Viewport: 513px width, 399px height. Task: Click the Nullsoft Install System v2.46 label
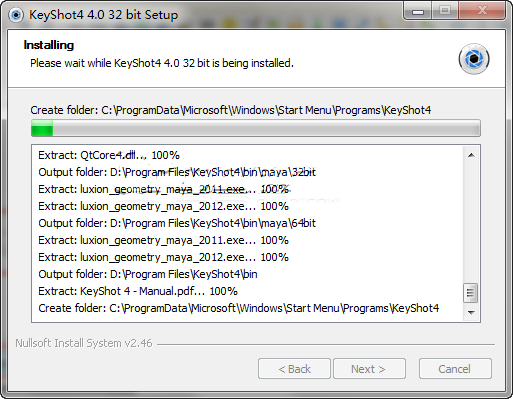coord(84,343)
